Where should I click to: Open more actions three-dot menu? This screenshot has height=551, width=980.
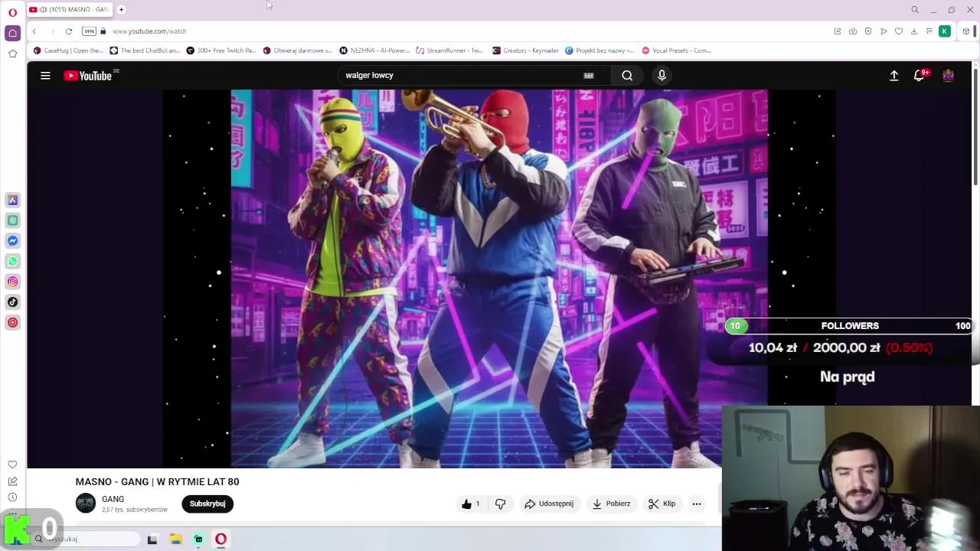point(696,504)
